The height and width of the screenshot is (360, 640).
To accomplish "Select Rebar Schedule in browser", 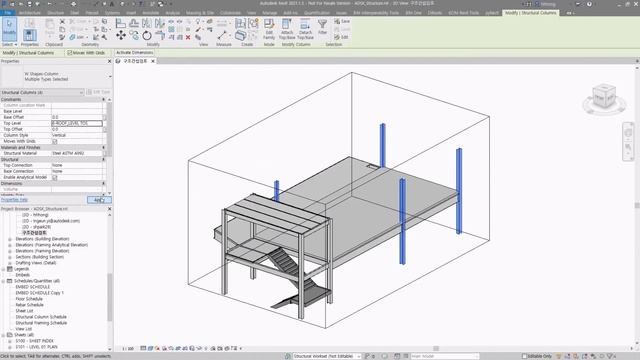I will click(29, 305).
